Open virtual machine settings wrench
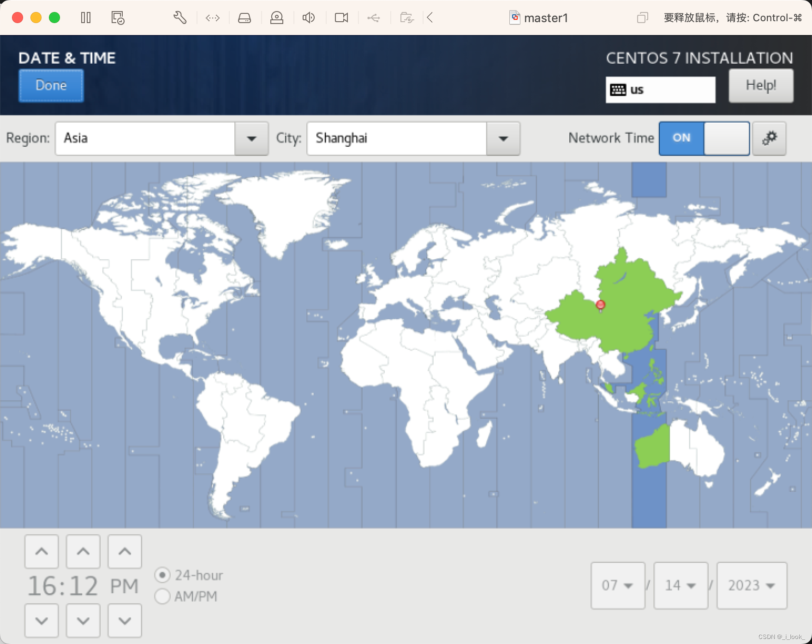The height and width of the screenshot is (644, 812). (180, 18)
